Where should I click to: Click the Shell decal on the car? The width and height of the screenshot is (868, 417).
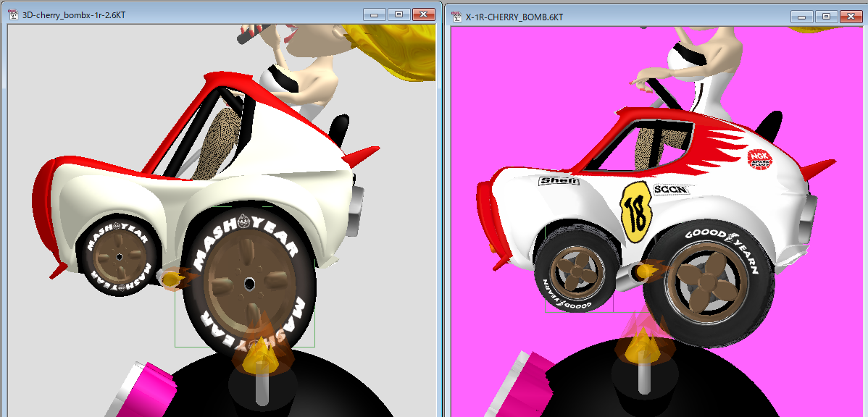[x=559, y=181]
